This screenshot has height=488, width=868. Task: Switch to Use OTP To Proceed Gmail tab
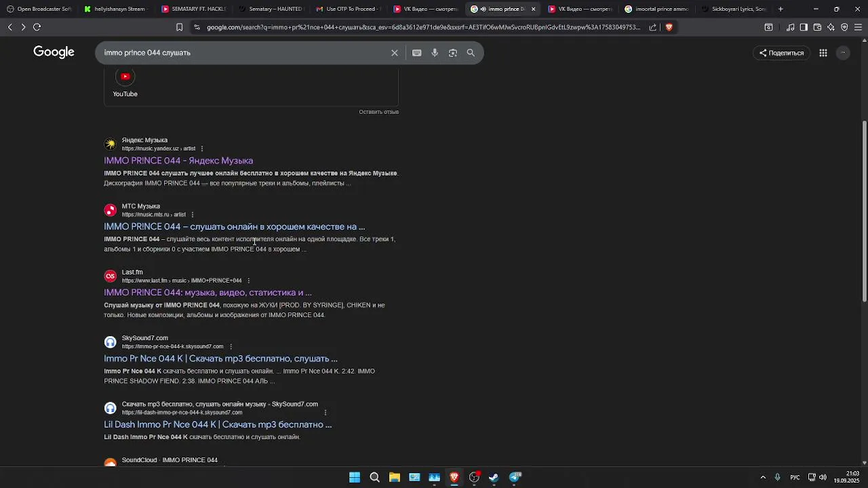pos(348,9)
